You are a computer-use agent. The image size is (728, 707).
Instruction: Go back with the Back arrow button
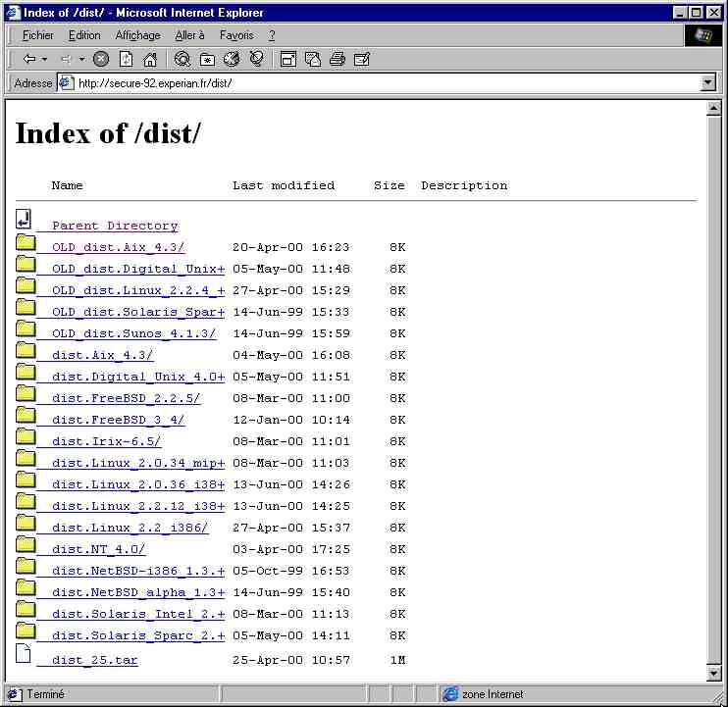pos(29,59)
